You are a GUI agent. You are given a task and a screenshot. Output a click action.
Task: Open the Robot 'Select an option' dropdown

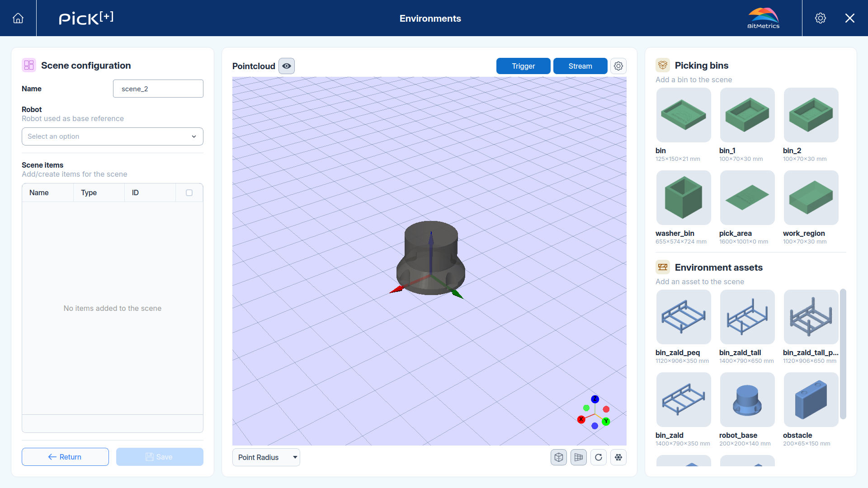113,136
